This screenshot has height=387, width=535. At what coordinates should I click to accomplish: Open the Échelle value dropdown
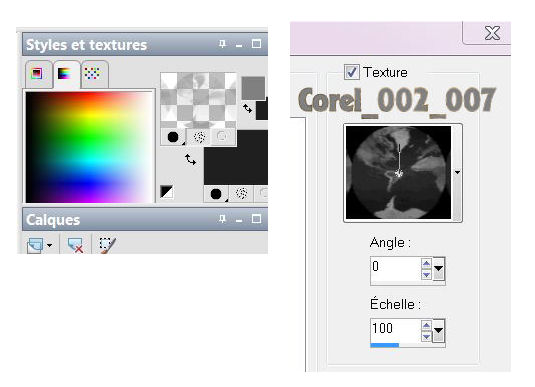point(439,330)
